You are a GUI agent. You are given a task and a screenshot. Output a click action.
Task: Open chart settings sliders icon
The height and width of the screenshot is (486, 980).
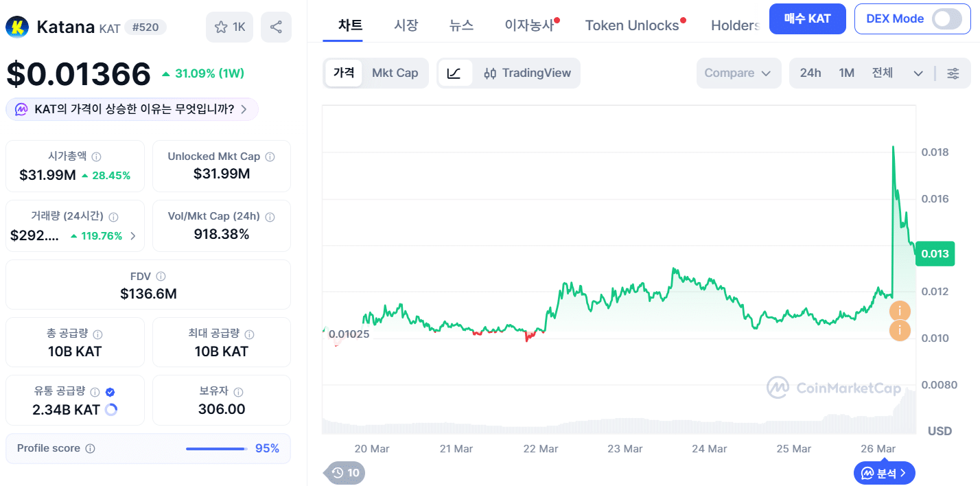coord(953,73)
